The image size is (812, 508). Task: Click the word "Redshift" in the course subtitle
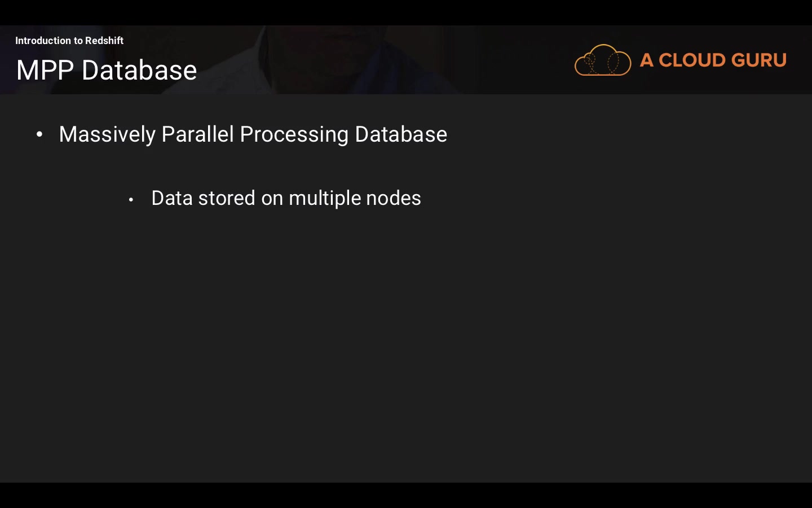coord(104,41)
